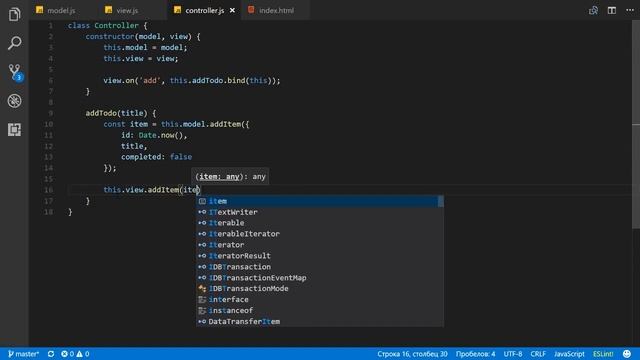The width and height of the screenshot is (640, 360).
Task: Open the Source Control panel
Action: pyautogui.click(x=15, y=72)
